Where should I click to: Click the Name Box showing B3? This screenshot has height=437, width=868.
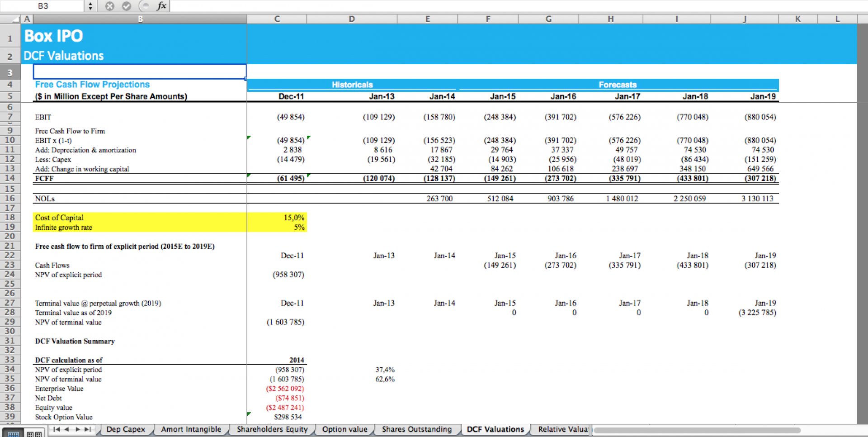pos(43,6)
